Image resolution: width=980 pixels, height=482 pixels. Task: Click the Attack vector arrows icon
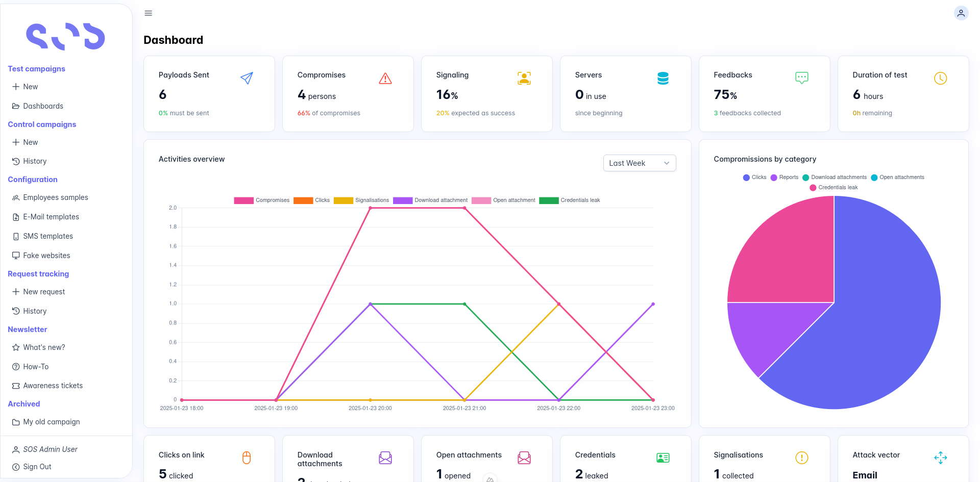coord(940,458)
